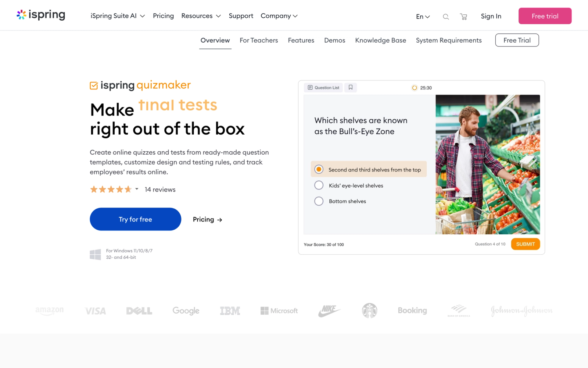
Task: Open the 14 reviews link
Action: point(160,190)
